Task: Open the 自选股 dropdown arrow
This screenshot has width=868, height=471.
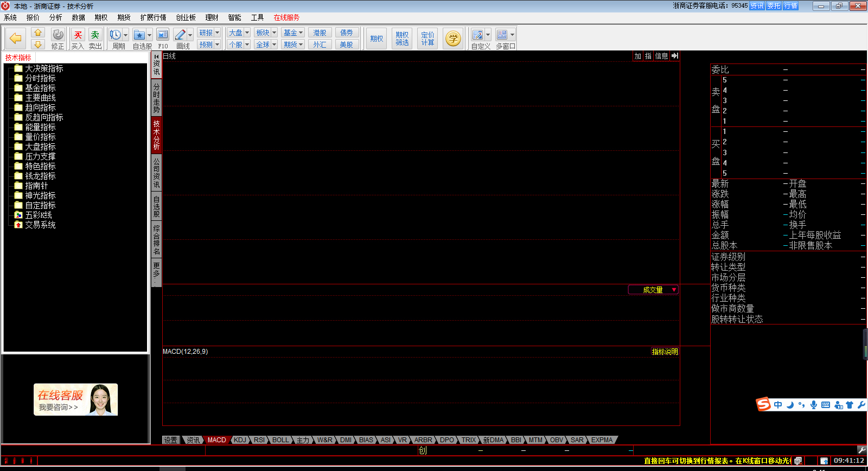Action: [x=149, y=35]
